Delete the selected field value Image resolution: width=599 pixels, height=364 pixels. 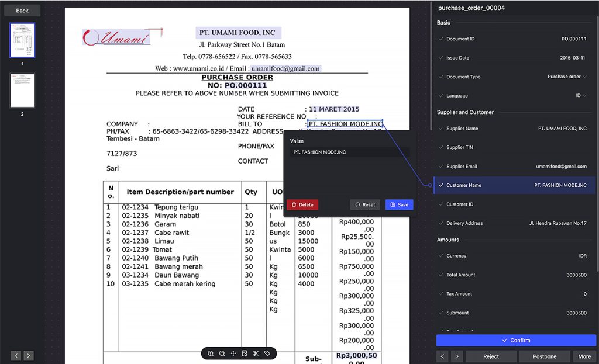pos(302,205)
